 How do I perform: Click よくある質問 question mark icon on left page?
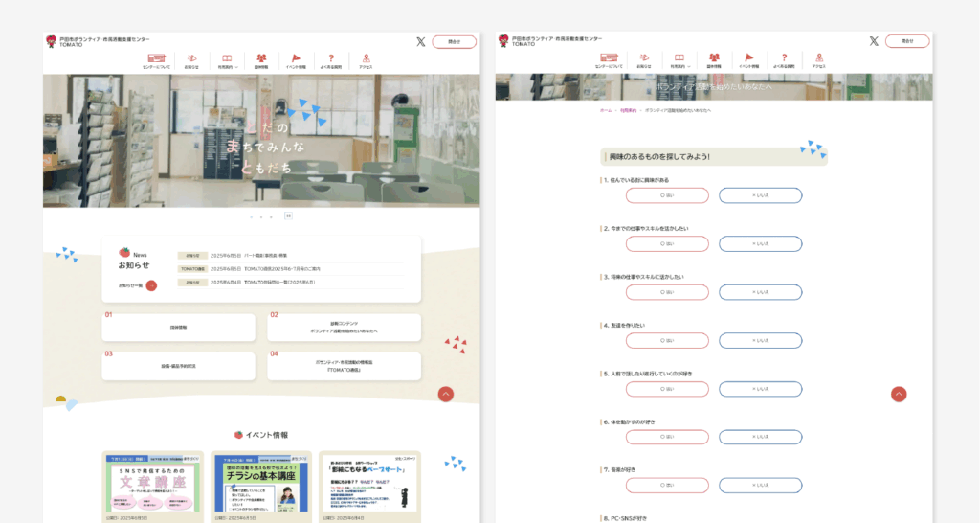(x=331, y=58)
